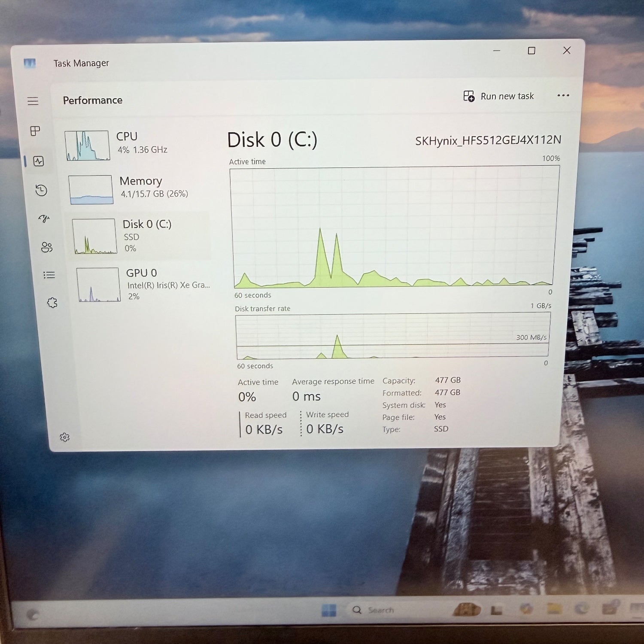The image size is (644, 644).
Task: Click the Active time graph area
Action: [x=394, y=227]
